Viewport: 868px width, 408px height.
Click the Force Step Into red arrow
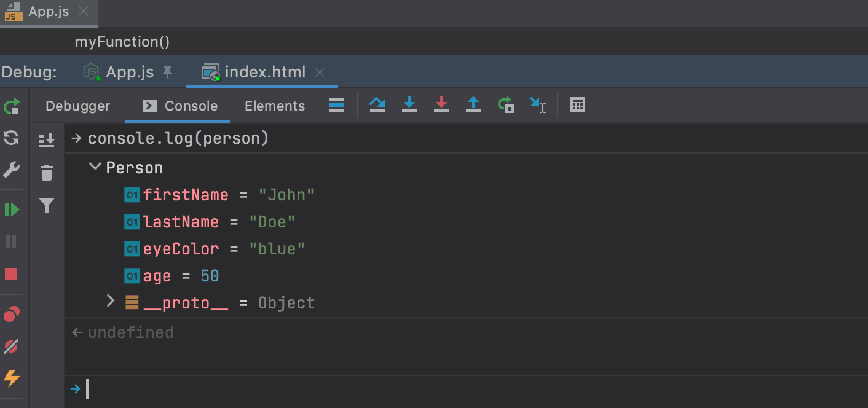pyautogui.click(x=441, y=105)
